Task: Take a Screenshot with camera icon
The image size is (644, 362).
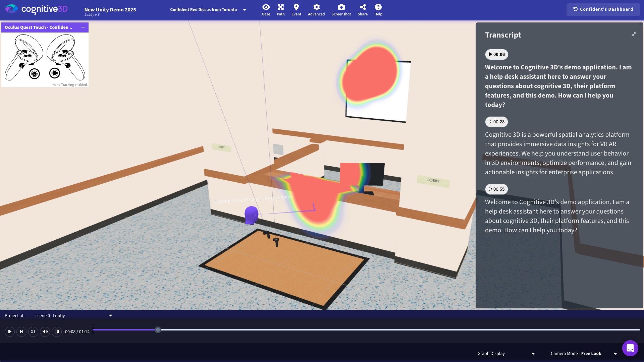Action: pos(341,10)
